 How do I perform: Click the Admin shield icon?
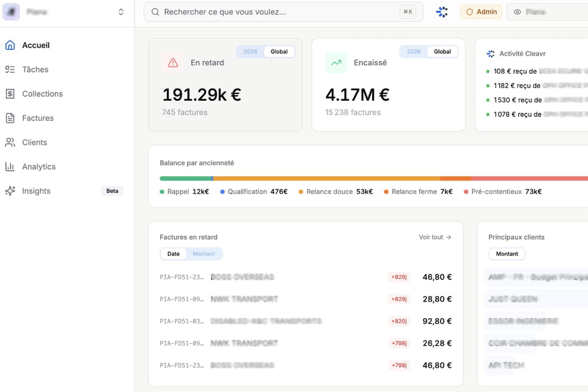tap(469, 12)
